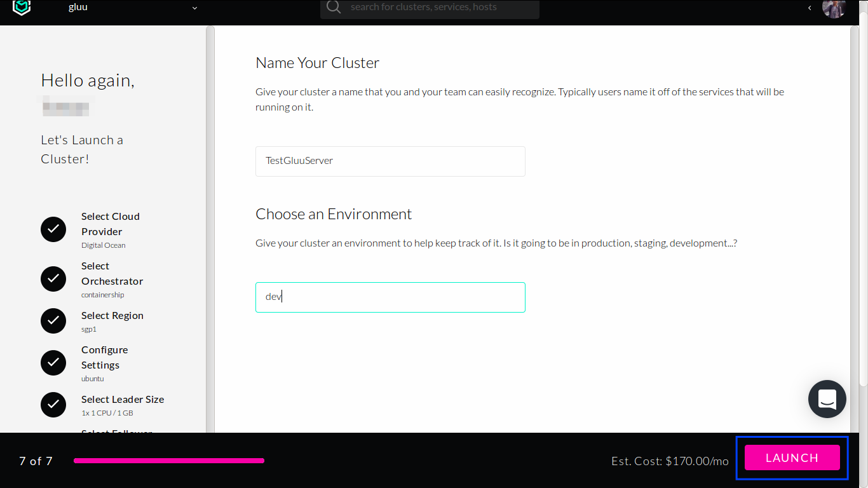Click the Select Region checkmark icon
The width and height of the screenshot is (868, 488).
(53, 321)
